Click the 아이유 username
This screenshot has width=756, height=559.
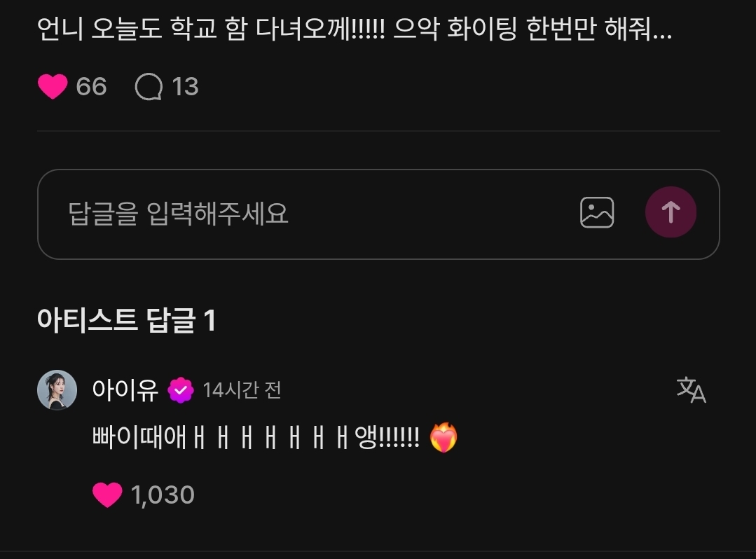(x=125, y=390)
